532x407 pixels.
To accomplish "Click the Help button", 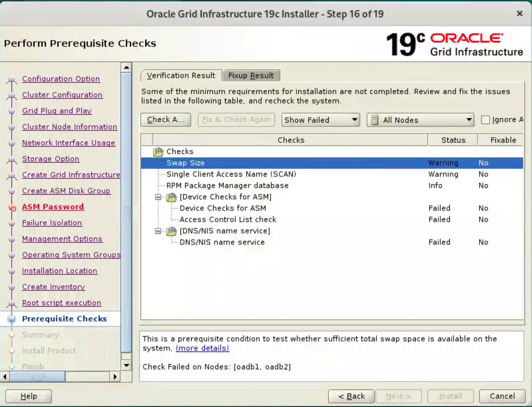I will tap(29, 396).
